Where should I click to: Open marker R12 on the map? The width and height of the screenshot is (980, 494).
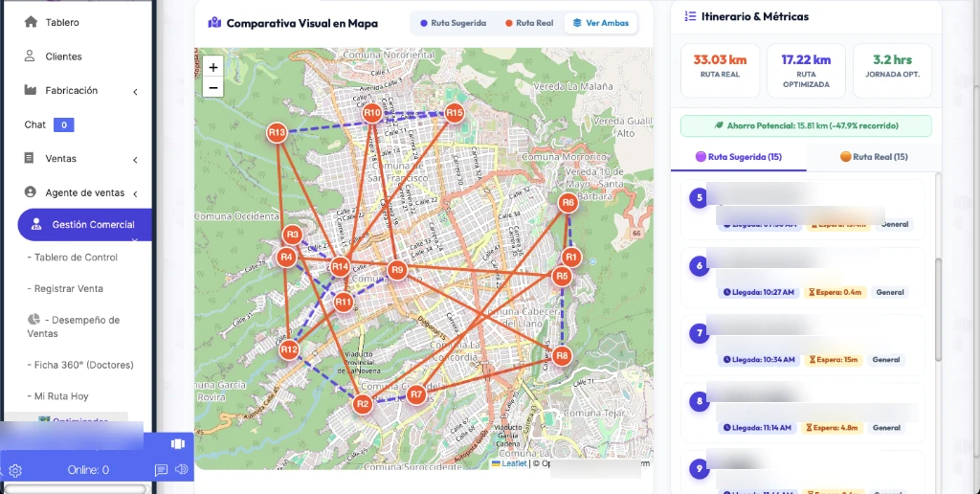[289, 349]
